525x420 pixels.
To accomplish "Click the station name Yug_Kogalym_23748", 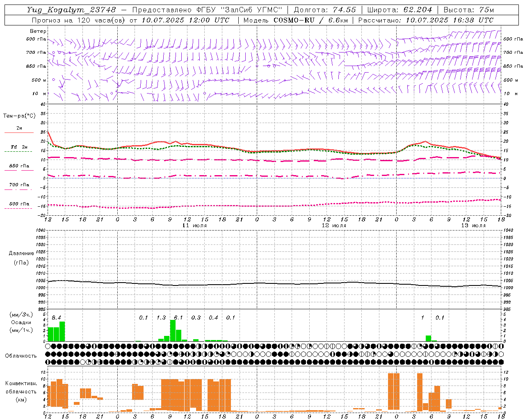I will click(x=71, y=10).
